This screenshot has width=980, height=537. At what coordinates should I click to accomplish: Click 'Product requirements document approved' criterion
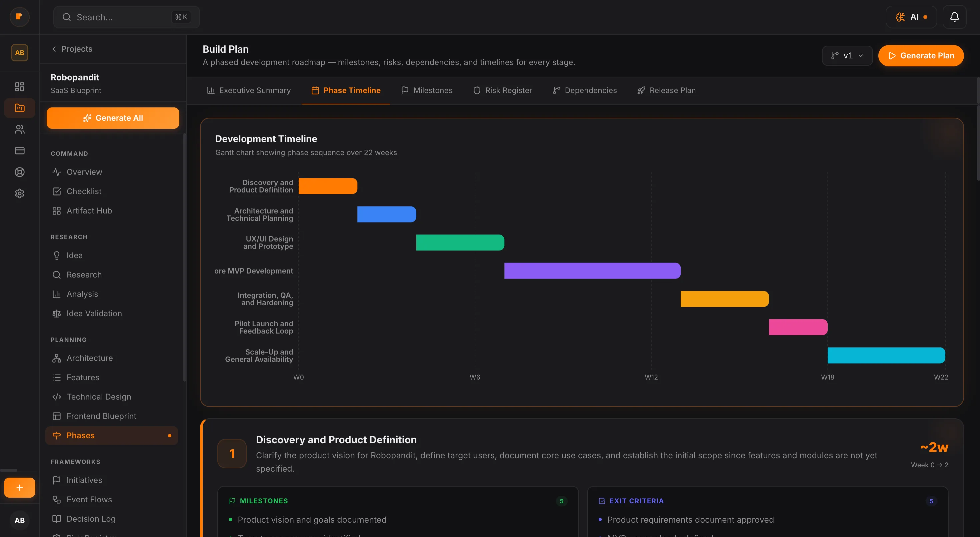(x=690, y=520)
